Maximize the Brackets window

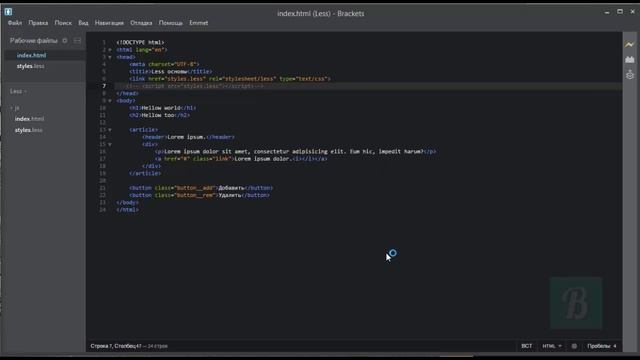pos(620,12)
